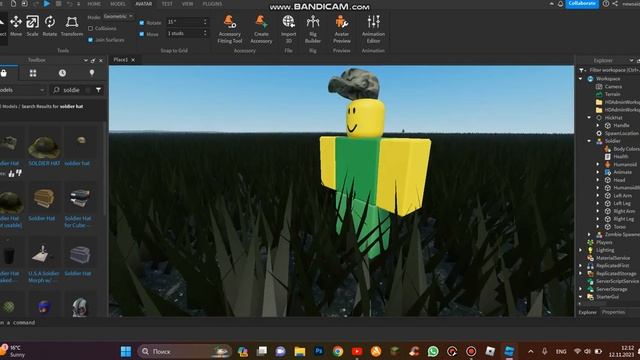Open the Rig Builder
640x360 pixels.
coord(313,29)
